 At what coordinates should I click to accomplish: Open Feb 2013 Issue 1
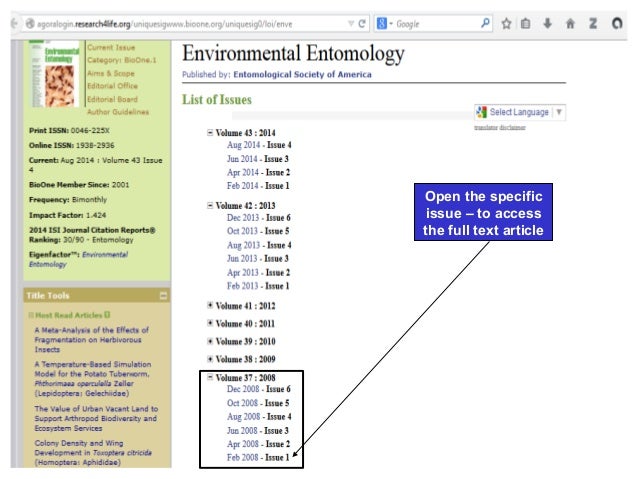pyautogui.click(x=258, y=286)
